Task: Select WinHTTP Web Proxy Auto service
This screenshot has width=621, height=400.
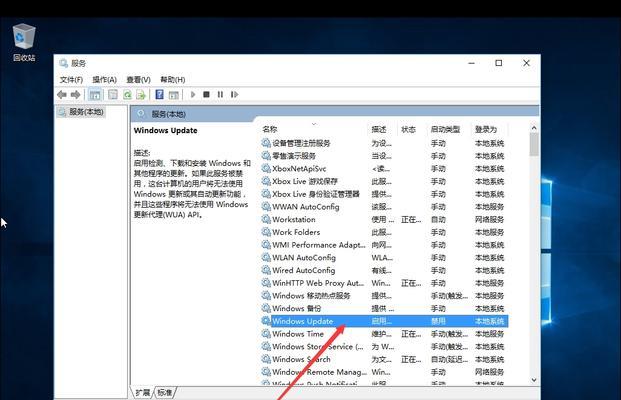Action: pos(384,283)
